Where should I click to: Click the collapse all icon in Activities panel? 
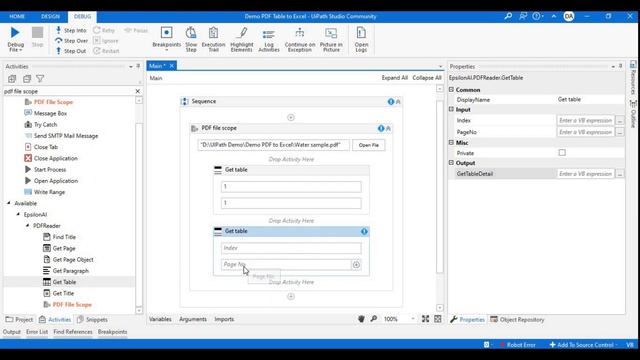27,78
